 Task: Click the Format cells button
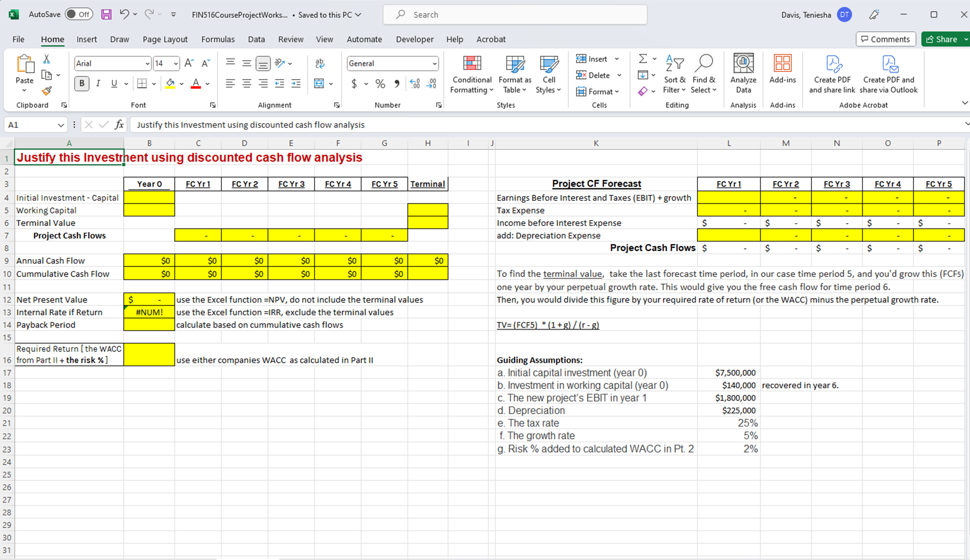coord(595,91)
